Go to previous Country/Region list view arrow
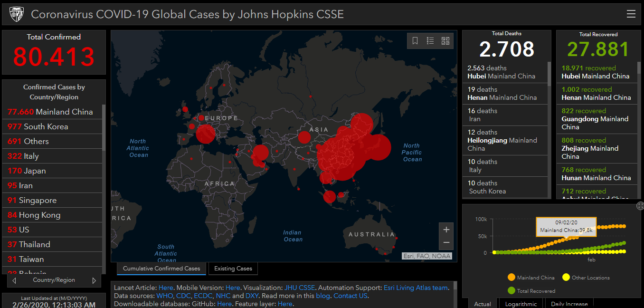 14,280
